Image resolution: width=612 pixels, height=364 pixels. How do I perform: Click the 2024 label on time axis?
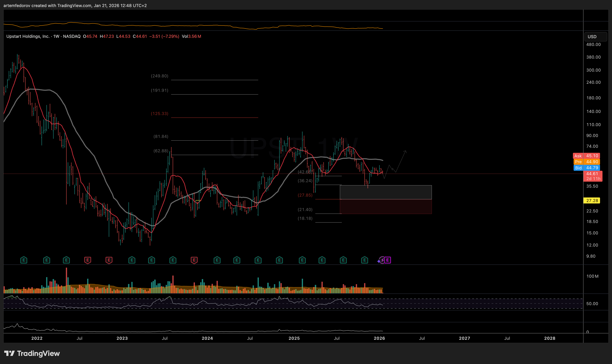207,338
